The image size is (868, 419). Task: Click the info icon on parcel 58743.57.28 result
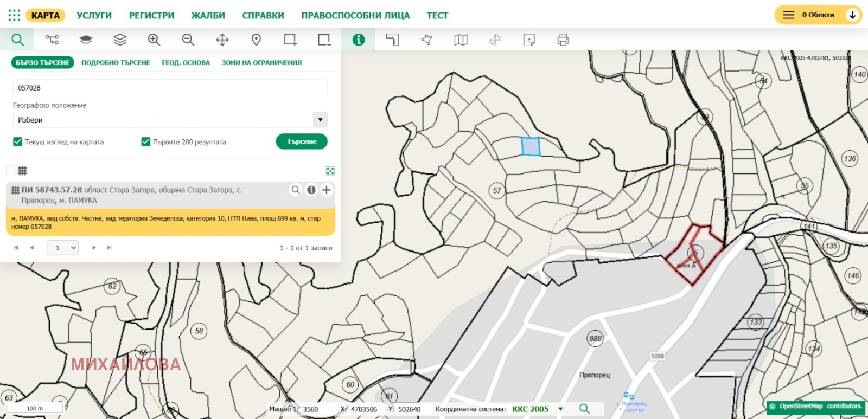311,190
